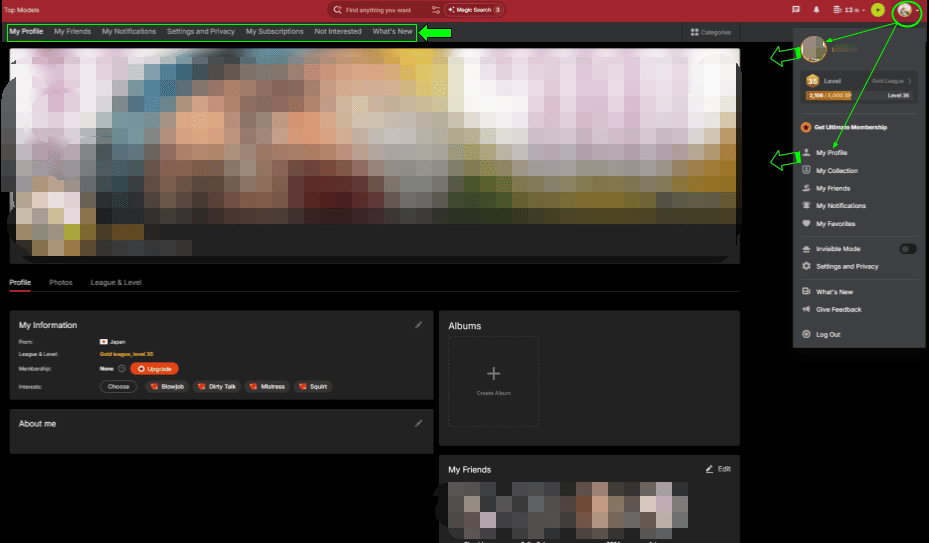Screen dimensions: 929x543
Task: Click the 'Level 36' text in menu
Action: (898, 95)
